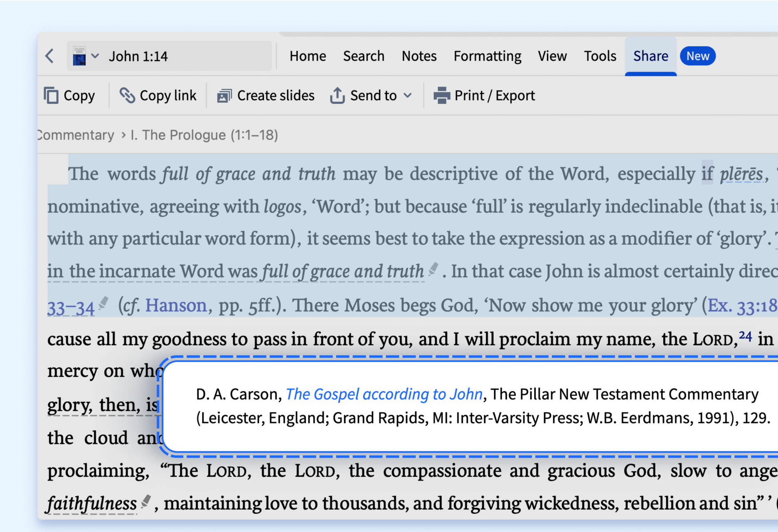Screen dimensions: 778x532
Task: Click the Create slides icon
Action: [224, 96]
